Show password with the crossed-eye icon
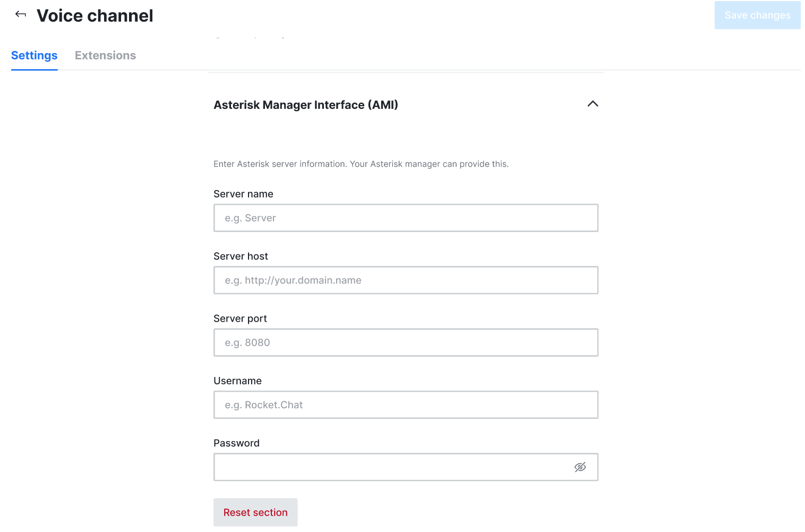This screenshot has height=532, width=805. (x=580, y=467)
